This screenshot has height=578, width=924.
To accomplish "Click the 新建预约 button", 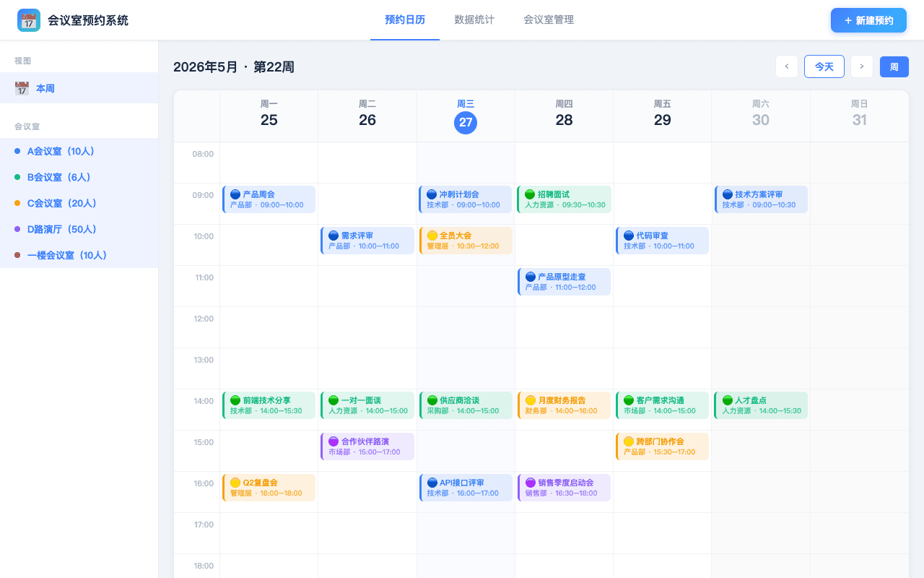I will (x=868, y=20).
